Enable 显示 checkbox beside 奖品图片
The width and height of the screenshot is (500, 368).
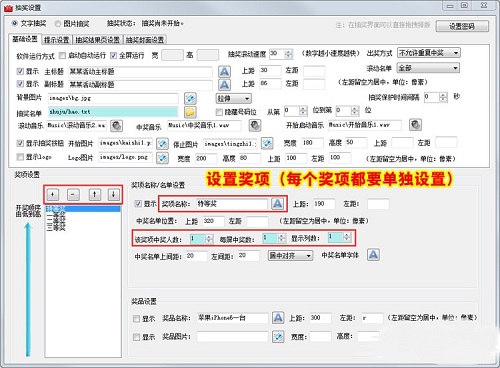136,337
